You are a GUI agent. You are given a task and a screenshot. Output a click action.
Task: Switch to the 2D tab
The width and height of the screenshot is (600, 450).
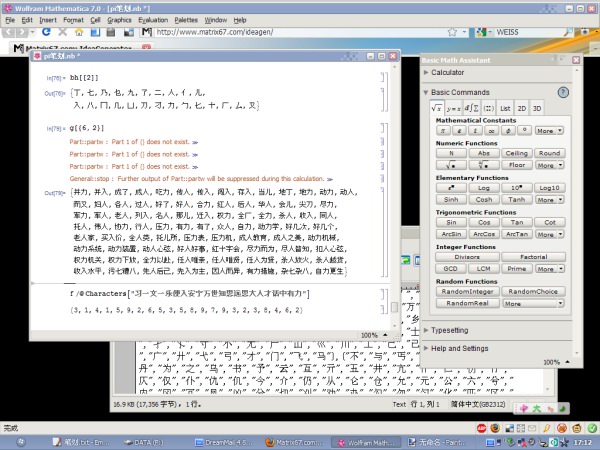522,108
